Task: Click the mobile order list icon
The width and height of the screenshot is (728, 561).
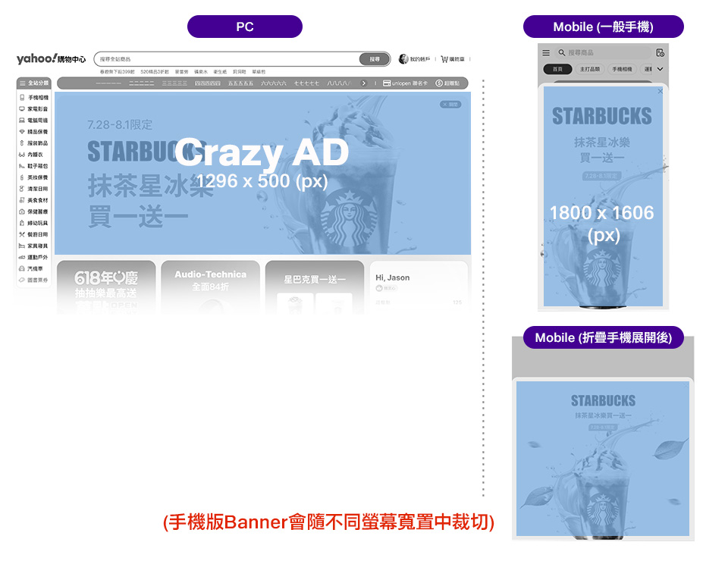Action: point(660,53)
